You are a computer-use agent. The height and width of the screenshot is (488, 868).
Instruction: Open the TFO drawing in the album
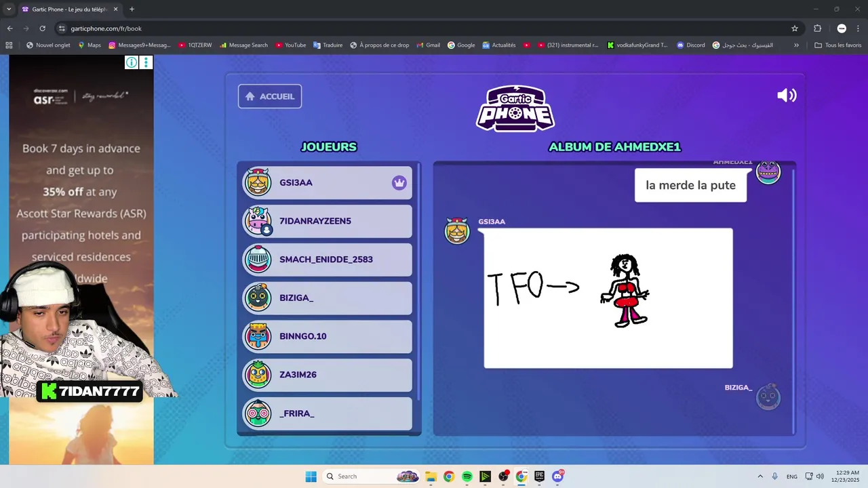(608, 298)
